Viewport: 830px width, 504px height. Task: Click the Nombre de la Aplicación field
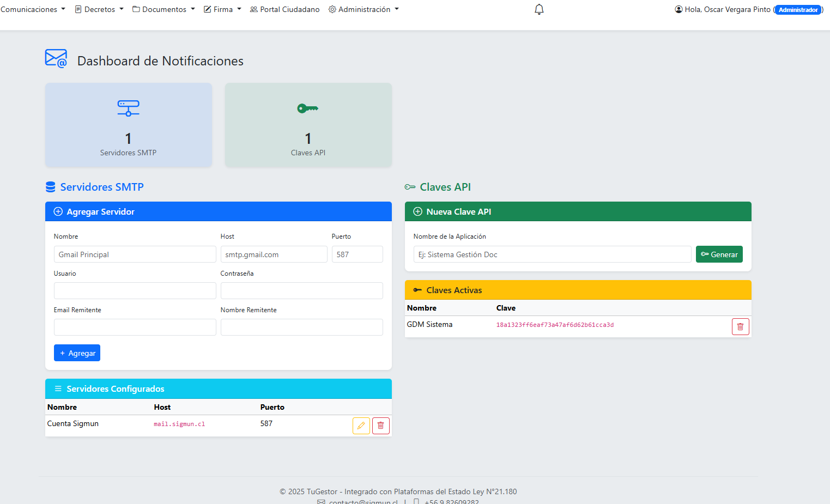point(552,254)
